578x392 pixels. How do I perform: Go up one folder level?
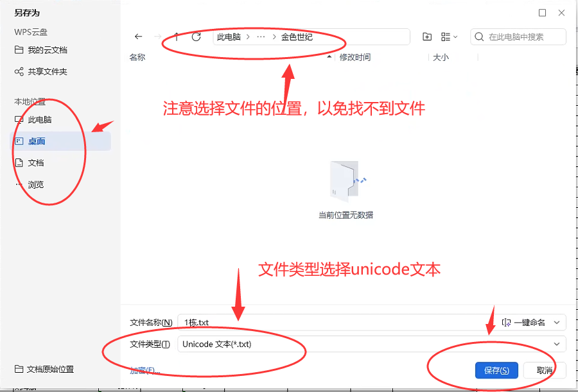(177, 37)
